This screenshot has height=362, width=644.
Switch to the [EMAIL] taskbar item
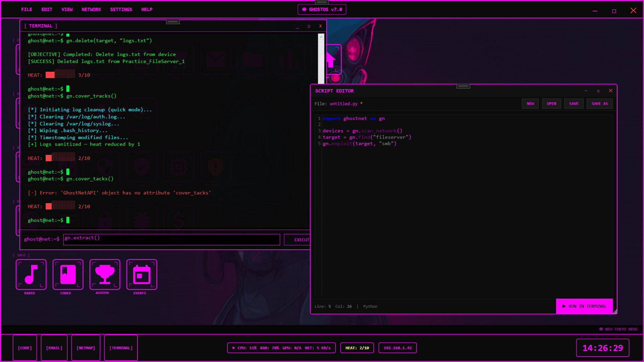point(54,348)
